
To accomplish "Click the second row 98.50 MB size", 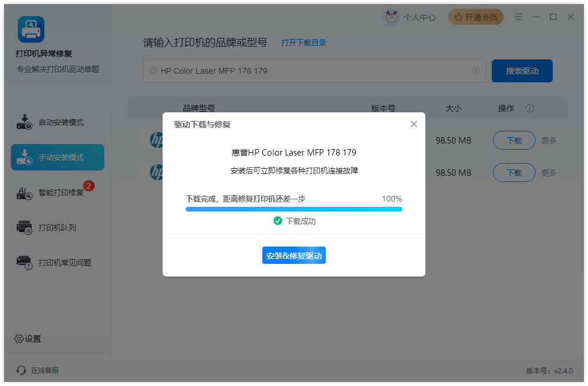I will (x=453, y=173).
